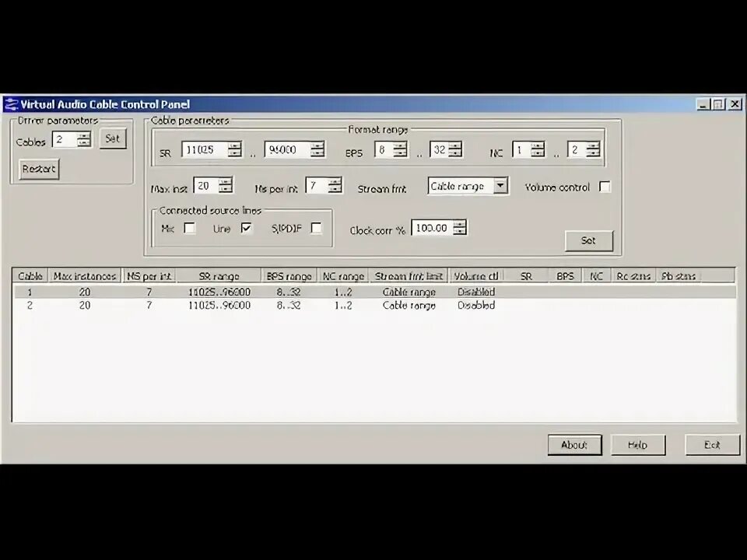Click the Stream fmt limit column header

pyautogui.click(x=409, y=276)
